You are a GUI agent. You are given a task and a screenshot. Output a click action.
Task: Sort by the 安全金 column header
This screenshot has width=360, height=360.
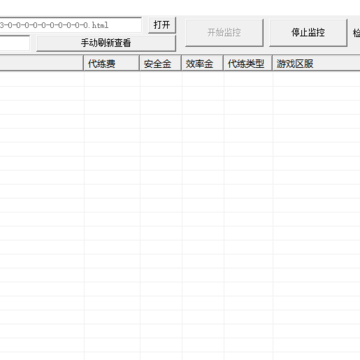coord(160,63)
